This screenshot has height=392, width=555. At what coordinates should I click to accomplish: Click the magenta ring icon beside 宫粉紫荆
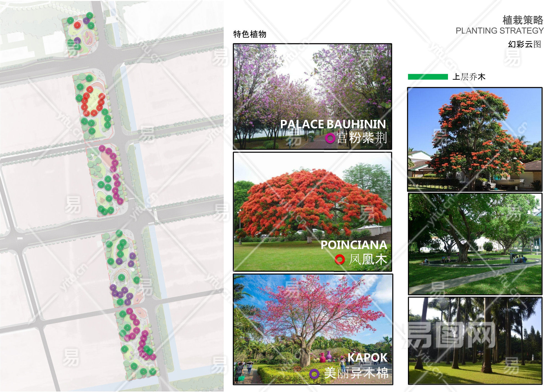(x=330, y=138)
